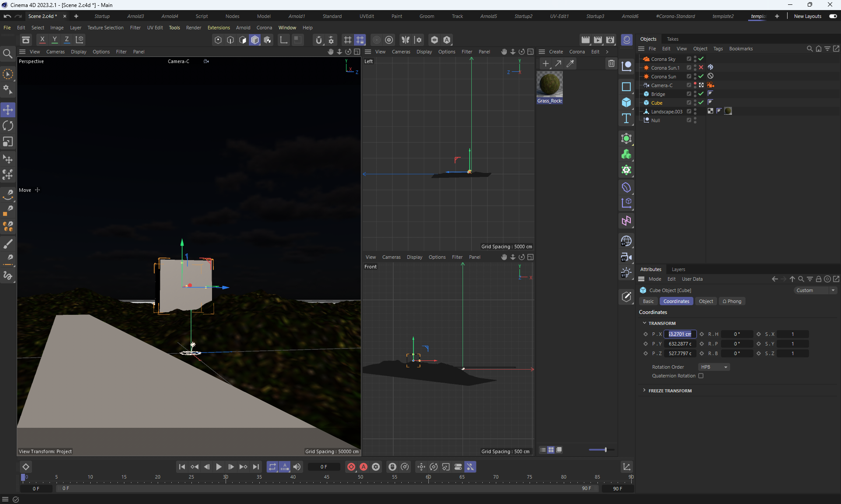Image resolution: width=841 pixels, height=504 pixels.
Task: Click the Text spline icon
Action: point(626,118)
